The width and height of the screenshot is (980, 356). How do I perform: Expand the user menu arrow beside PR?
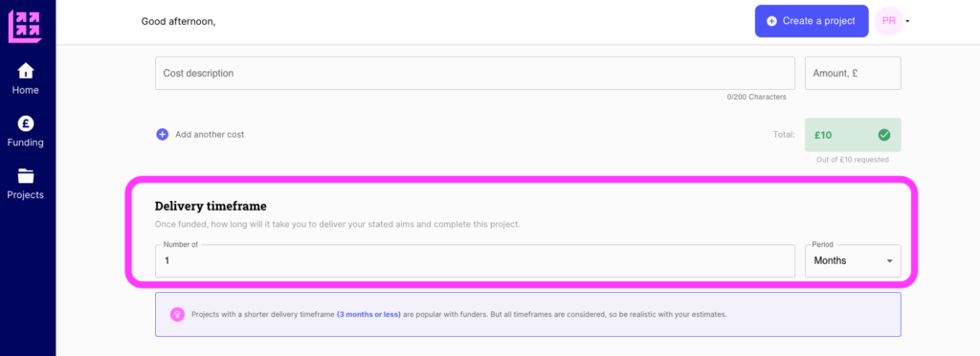pos(907,21)
